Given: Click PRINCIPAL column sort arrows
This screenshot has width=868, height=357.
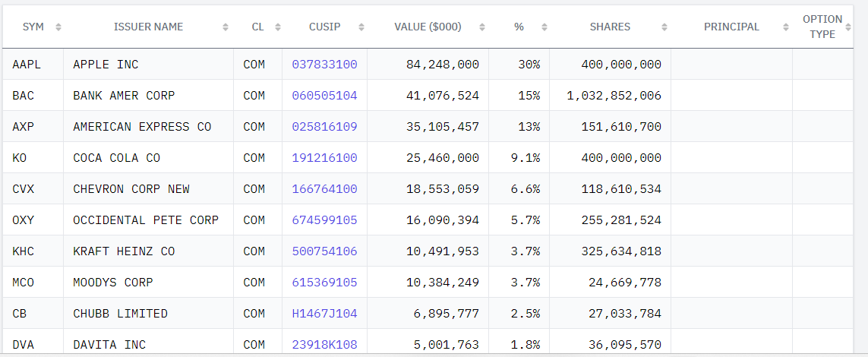Looking at the screenshot, I should pos(785,27).
